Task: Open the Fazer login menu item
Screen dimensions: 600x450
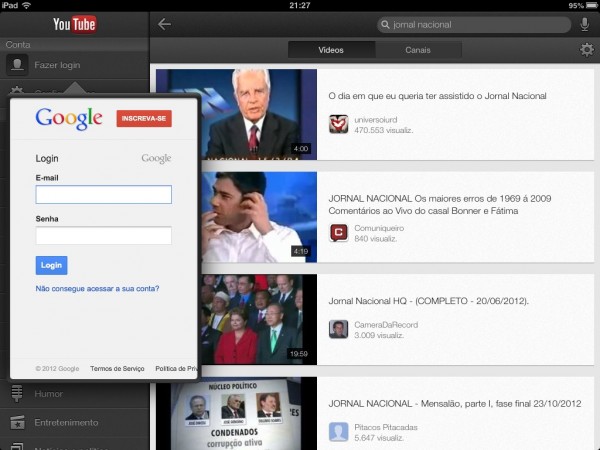Action: click(75, 65)
